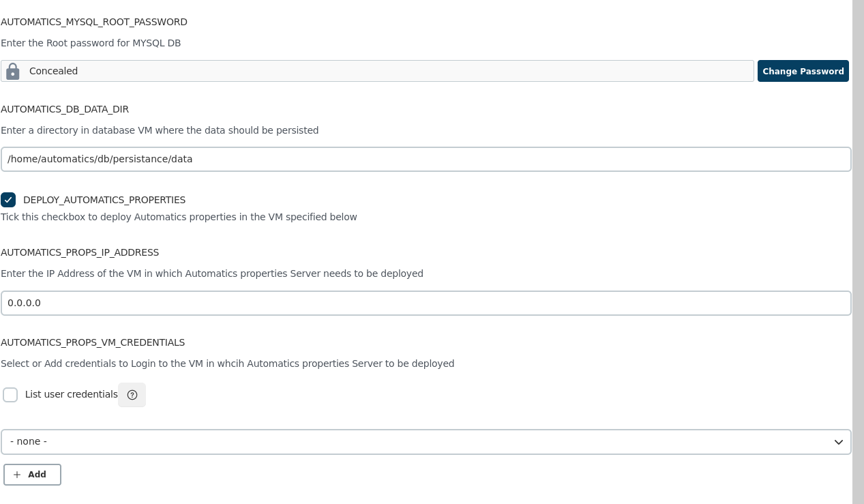Click into the IP address field showing 0.0.0.0

(x=426, y=303)
